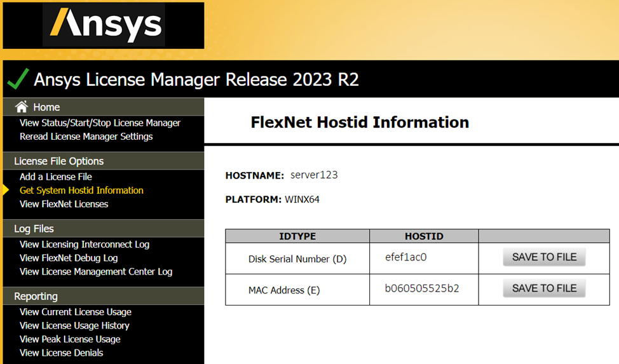Click the platform value WINX64
Viewport: 619px width, 364px height.
point(302,199)
